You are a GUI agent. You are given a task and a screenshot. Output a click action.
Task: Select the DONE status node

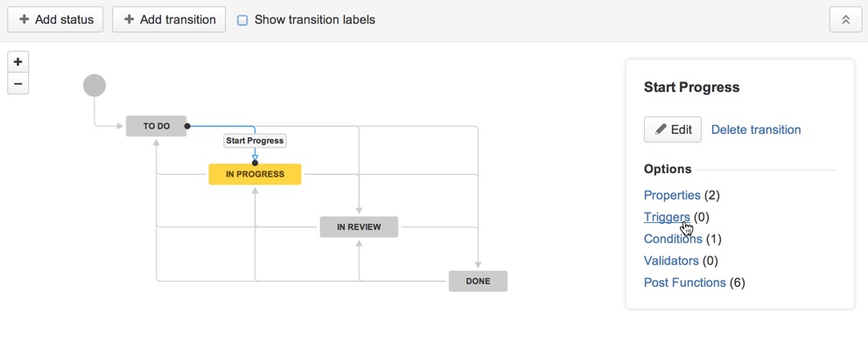click(478, 281)
